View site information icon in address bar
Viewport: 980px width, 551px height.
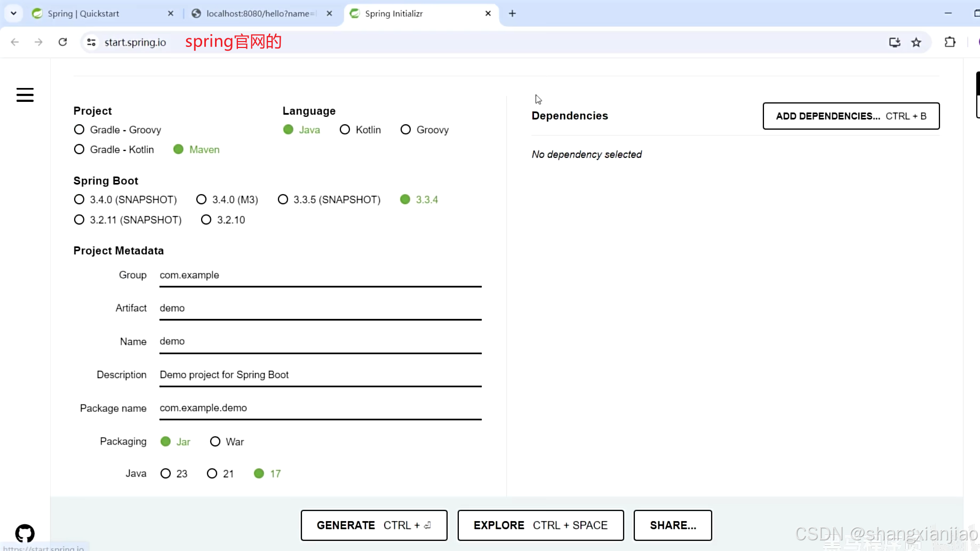(92, 42)
